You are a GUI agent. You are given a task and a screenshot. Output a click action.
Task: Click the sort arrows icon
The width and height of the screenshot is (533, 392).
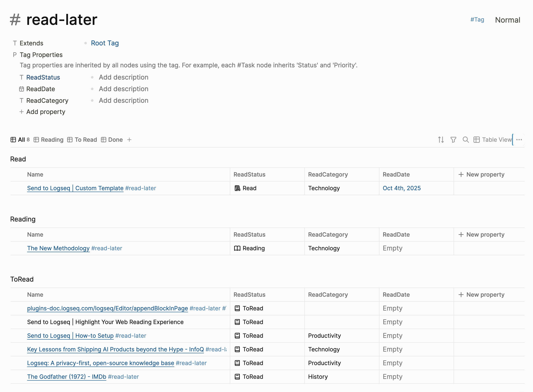pyautogui.click(x=441, y=139)
